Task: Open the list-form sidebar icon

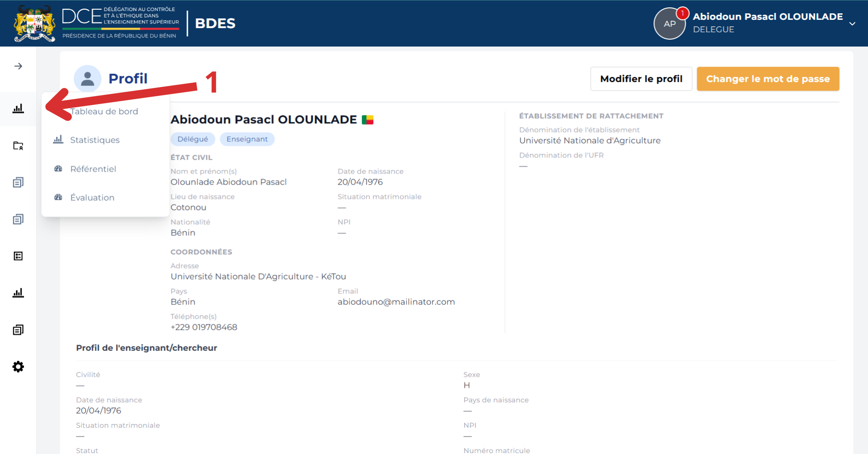Action: pos(18,256)
